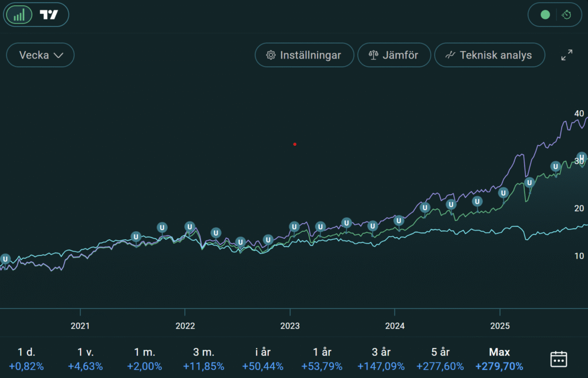Click the 5 år period option
The width and height of the screenshot is (588, 378).
pos(440,359)
